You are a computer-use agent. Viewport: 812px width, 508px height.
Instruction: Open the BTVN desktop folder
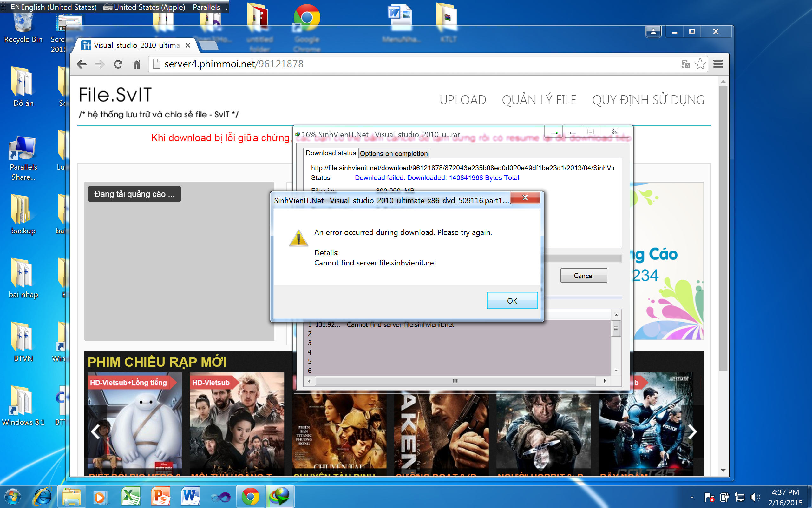[x=23, y=342]
